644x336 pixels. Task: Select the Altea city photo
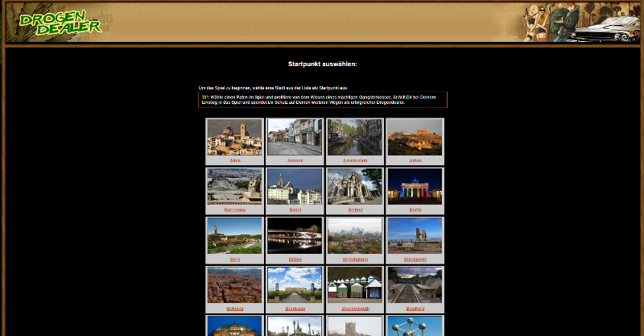pyautogui.click(x=234, y=137)
